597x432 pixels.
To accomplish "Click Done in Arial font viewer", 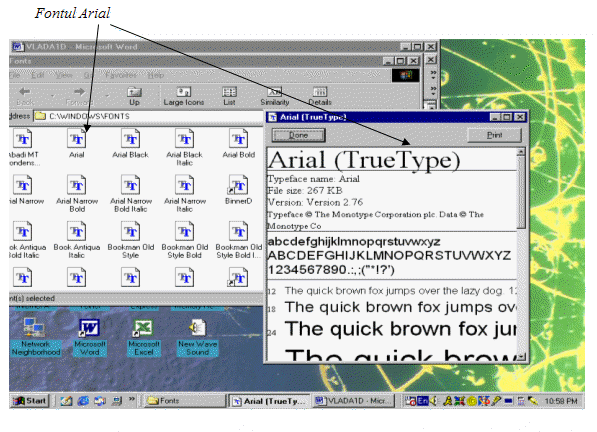I will pos(298,135).
